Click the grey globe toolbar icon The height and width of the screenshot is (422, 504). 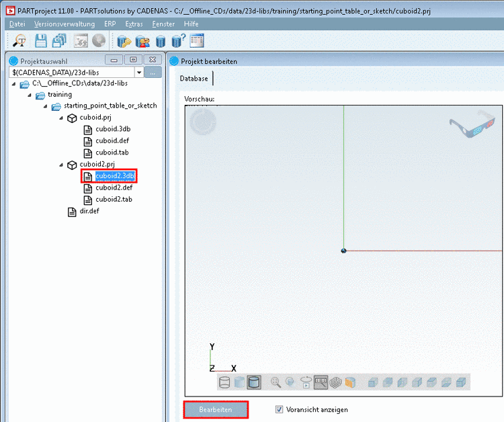[99, 41]
